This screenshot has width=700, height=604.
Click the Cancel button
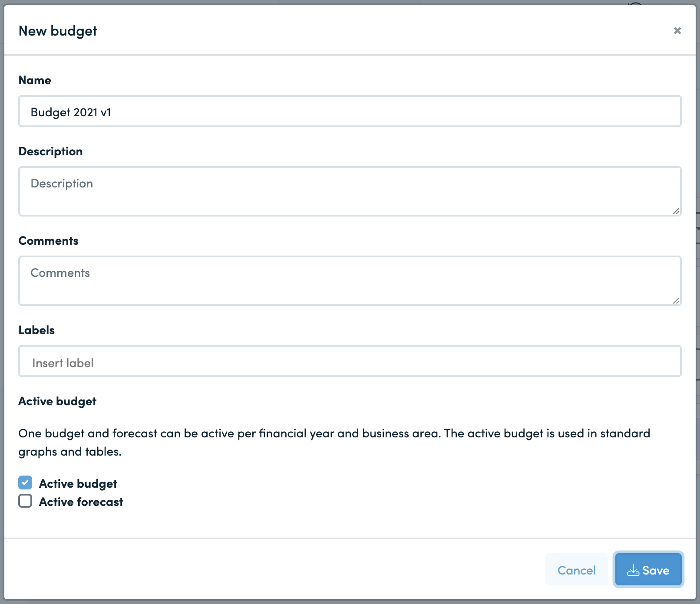point(577,570)
